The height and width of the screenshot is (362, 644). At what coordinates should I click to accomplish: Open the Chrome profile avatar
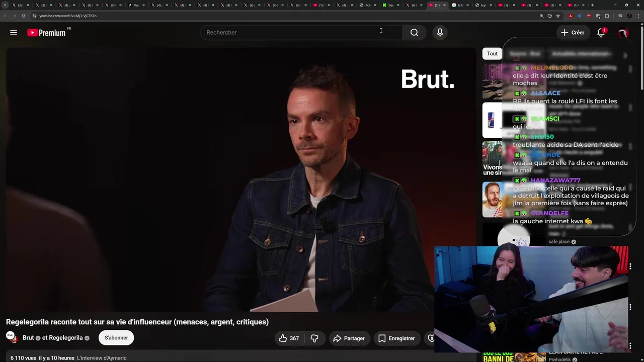[x=629, y=16]
